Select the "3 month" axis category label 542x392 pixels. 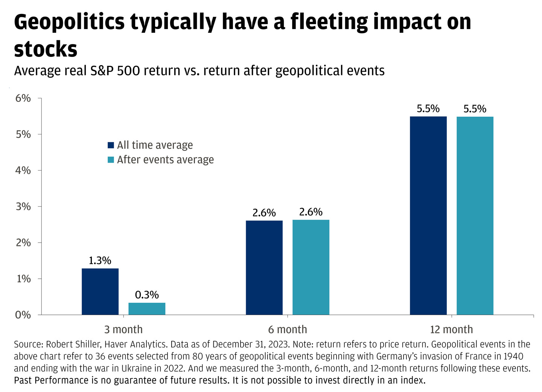pyautogui.click(x=123, y=329)
